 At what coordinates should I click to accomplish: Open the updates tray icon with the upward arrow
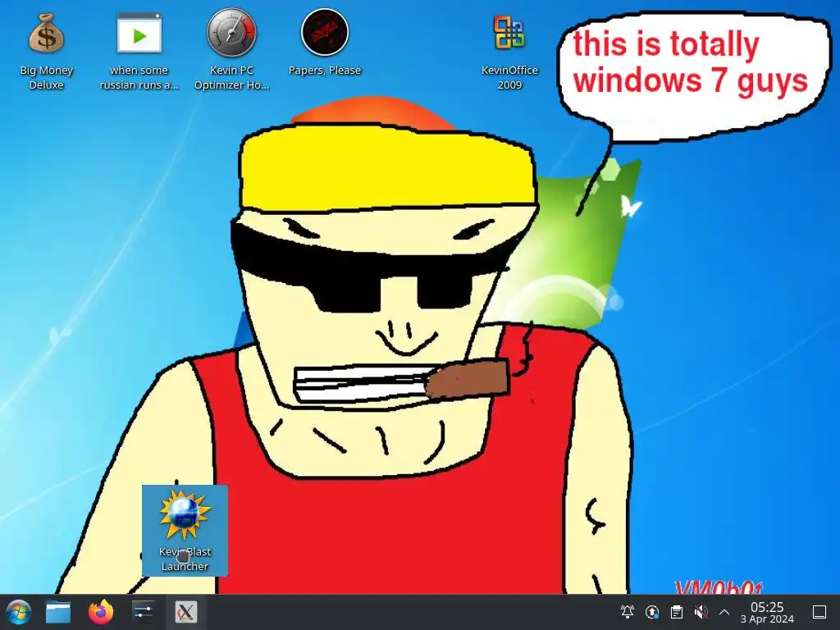(x=652, y=612)
